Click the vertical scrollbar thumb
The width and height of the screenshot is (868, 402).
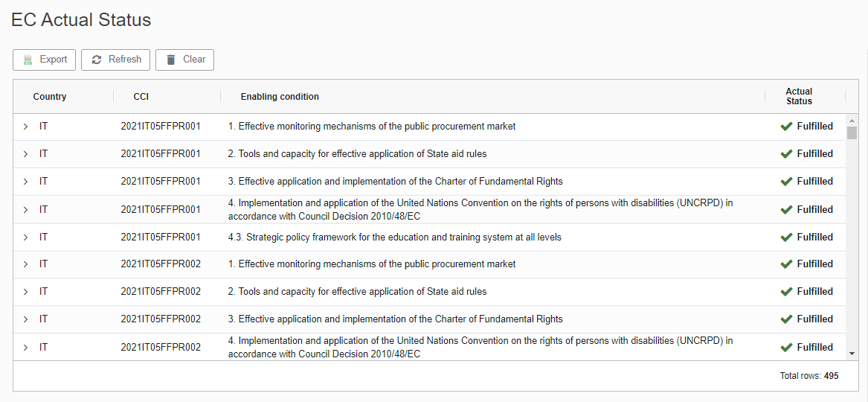(x=852, y=133)
